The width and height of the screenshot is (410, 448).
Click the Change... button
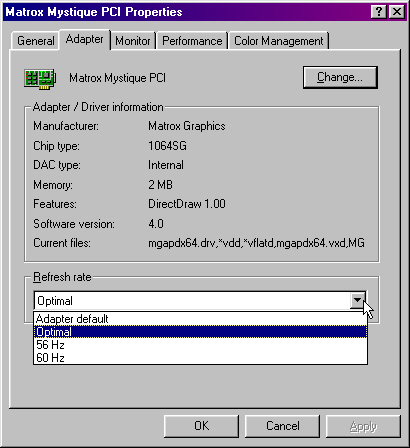340,77
